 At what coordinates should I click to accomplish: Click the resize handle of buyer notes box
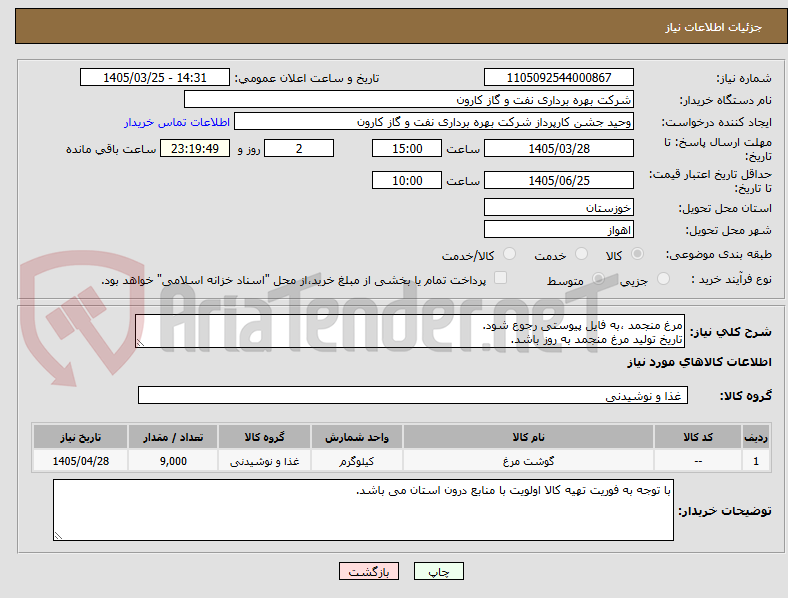(x=58, y=536)
